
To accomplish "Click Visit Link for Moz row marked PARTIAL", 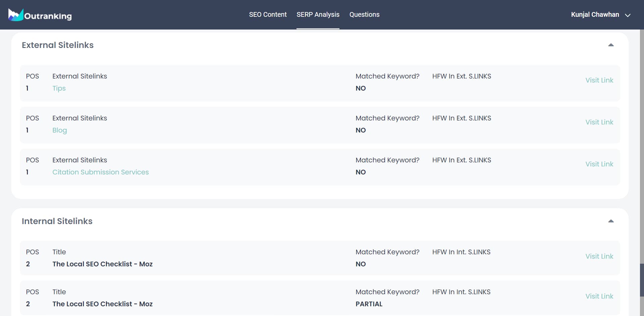I will coord(599,296).
